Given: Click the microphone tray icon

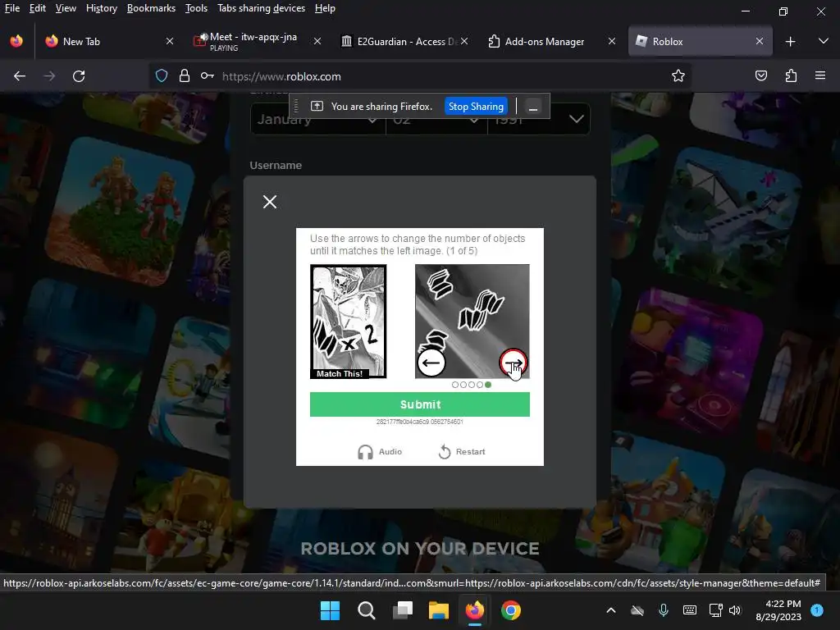Looking at the screenshot, I should tap(663, 610).
